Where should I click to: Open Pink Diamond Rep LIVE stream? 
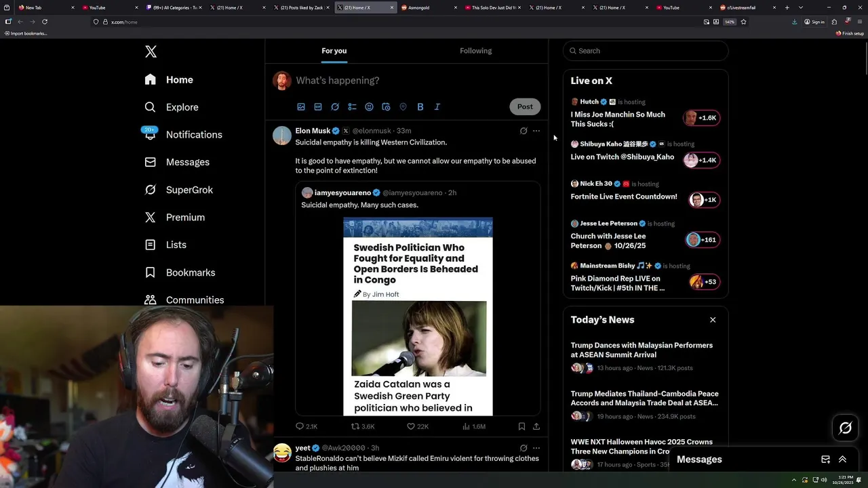point(646,278)
